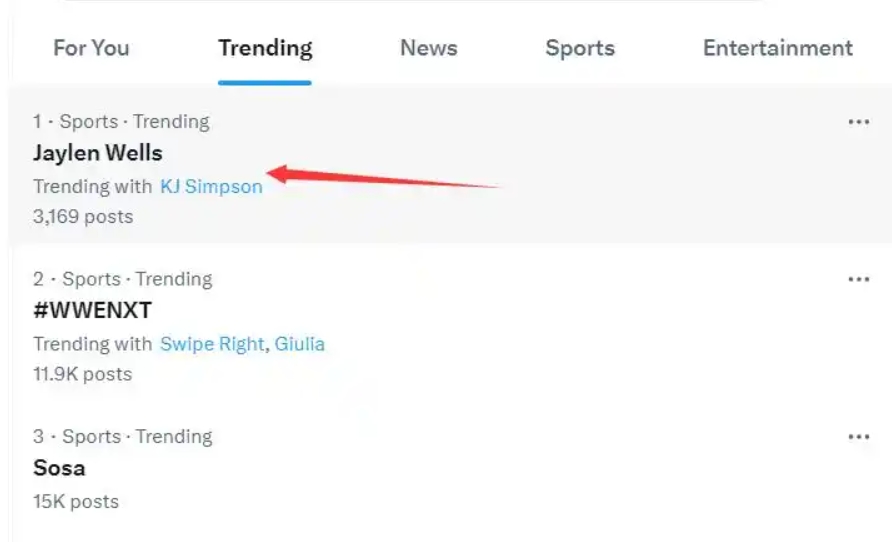Go to the Sports tab
The image size is (892, 542).
(x=580, y=48)
